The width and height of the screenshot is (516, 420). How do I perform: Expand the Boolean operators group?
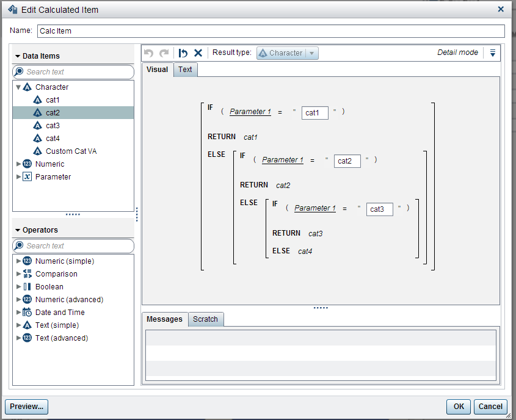18,287
